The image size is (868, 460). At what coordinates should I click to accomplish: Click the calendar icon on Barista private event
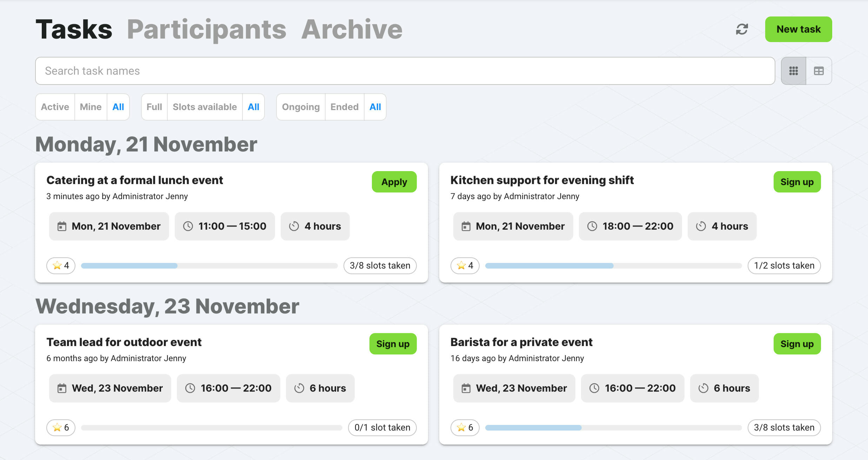pos(466,388)
